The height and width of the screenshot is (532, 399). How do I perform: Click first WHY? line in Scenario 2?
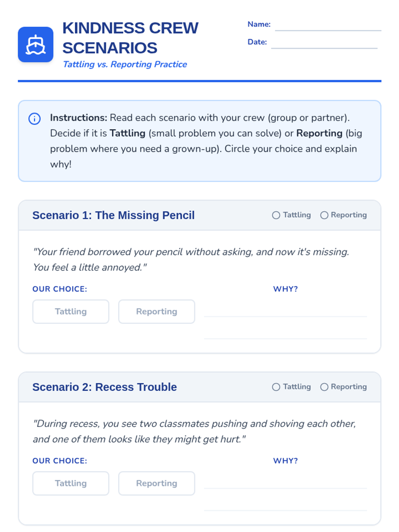point(286,482)
